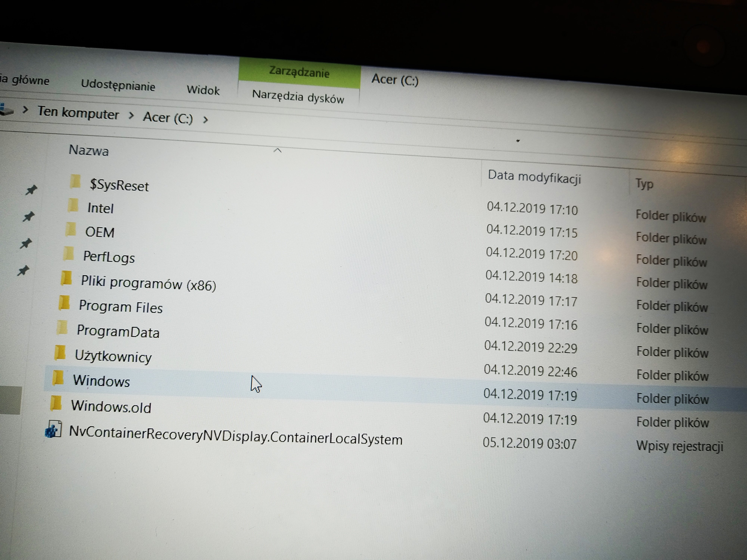The width and height of the screenshot is (747, 560).
Task: Select the Narzędzia dysków tab
Action: [298, 97]
